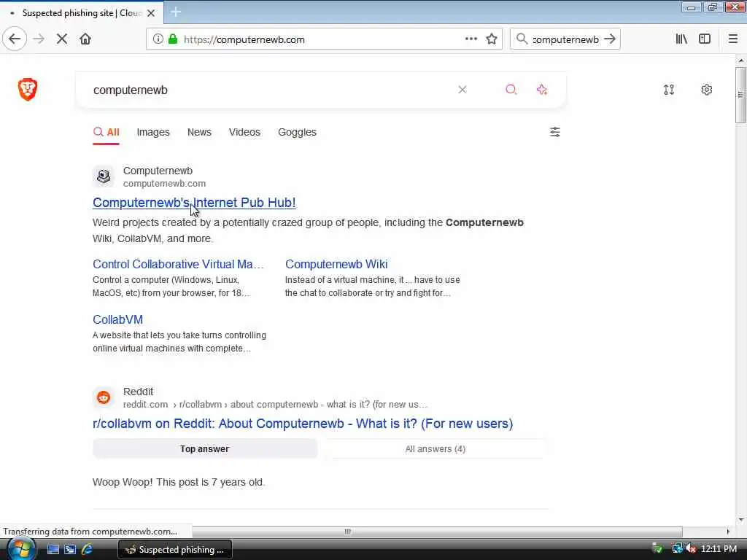The image size is (747, 560).
Task: Ask AI with the sparkle icon
Action: [x=542, y=90]
